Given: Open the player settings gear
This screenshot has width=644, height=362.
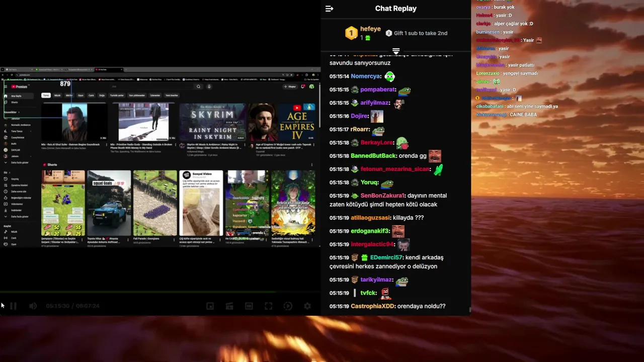Looking at the screenshot, I should [x=307, y=306].
